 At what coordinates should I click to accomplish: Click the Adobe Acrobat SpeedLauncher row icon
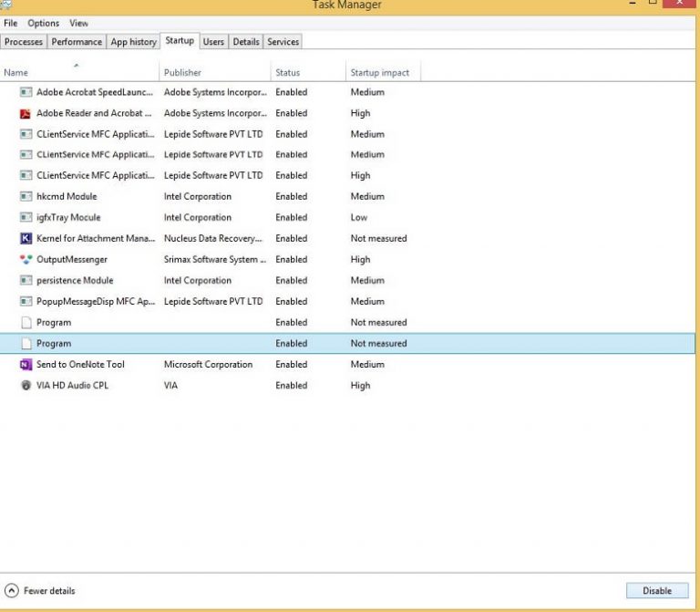26,92
